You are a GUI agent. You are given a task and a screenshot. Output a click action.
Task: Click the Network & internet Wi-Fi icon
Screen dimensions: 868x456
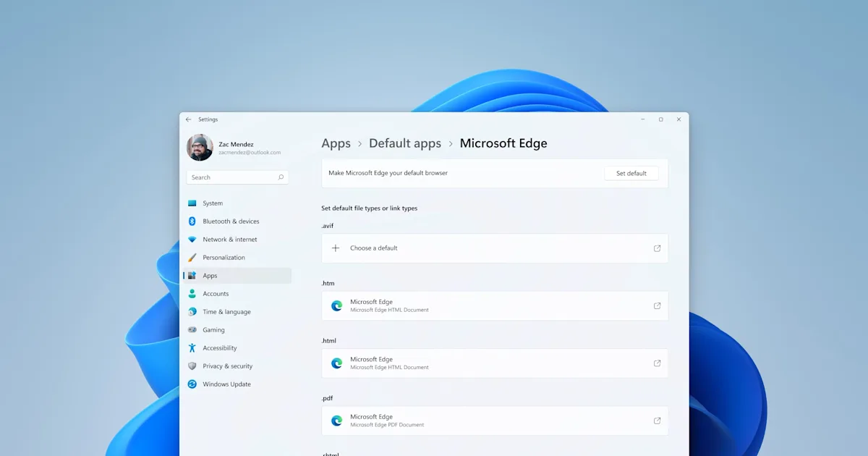coord(192,240)
